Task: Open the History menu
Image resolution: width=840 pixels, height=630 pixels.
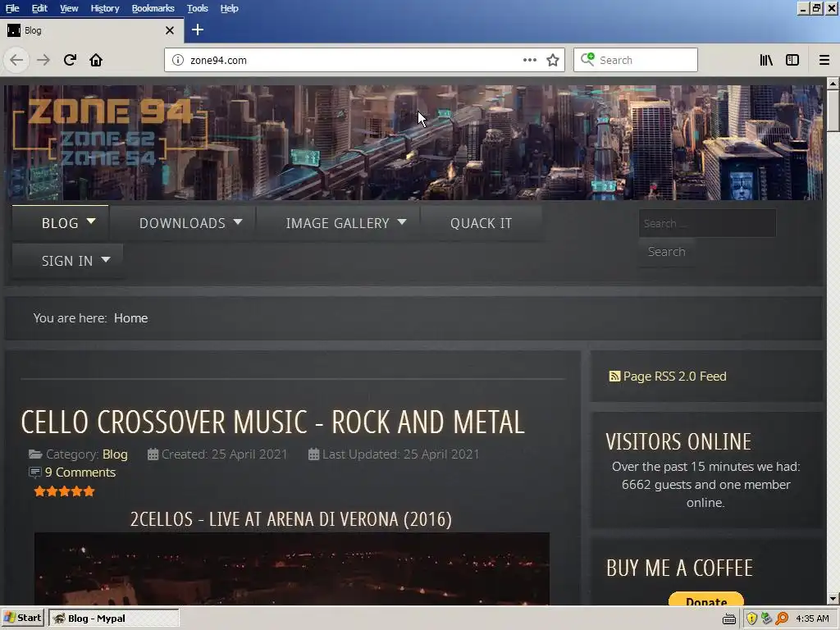Action: (105, 8)
